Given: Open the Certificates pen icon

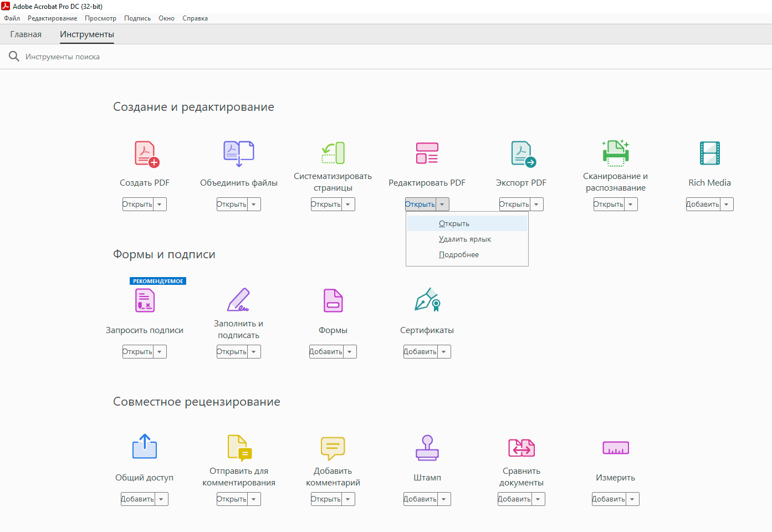Looking at the screenshot, I should pyautogui.click(x=427, y=300).
